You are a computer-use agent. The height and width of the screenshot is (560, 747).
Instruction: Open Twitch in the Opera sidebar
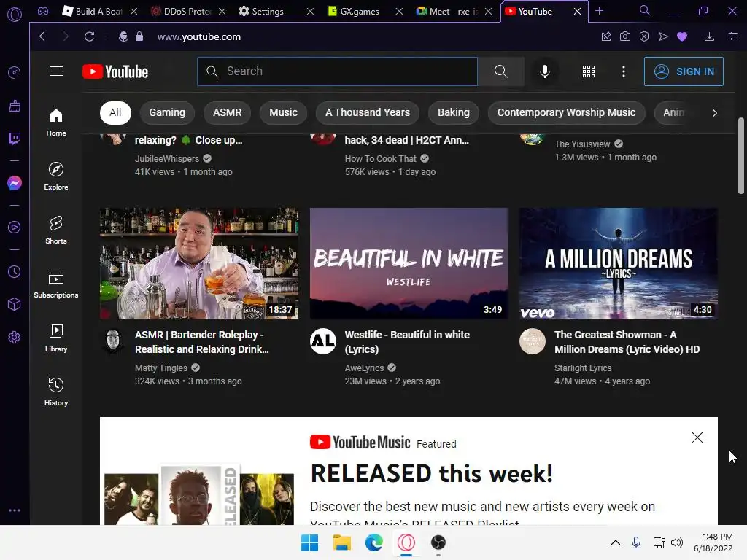pyautogui.click(x=15, y=139)
